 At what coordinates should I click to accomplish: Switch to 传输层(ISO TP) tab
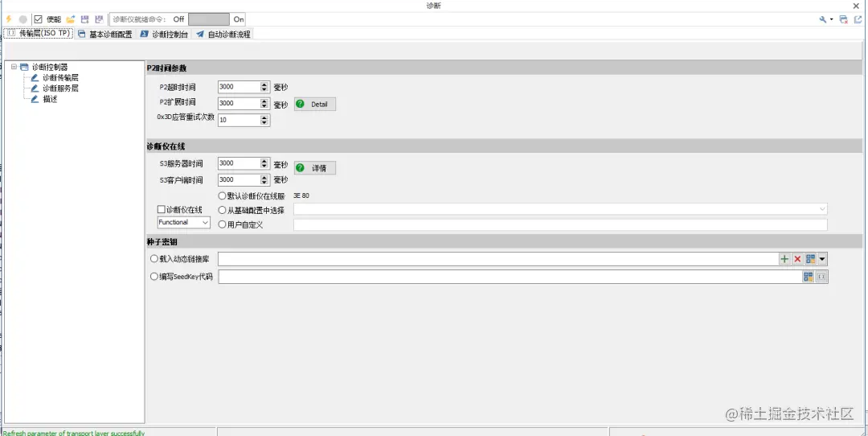(39, 33)
